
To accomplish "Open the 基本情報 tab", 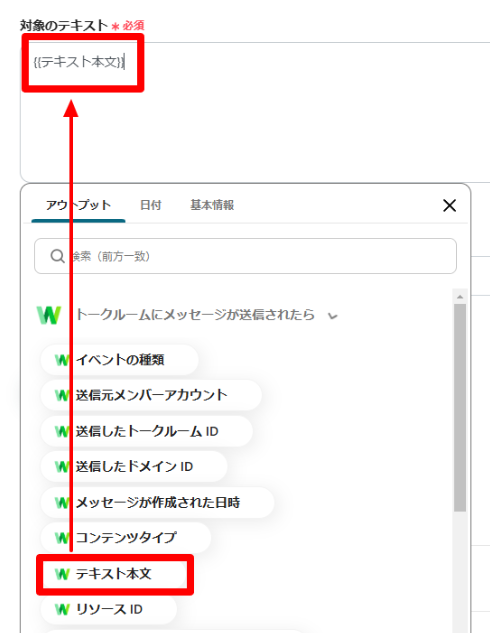I will click(x=212, y=205).
